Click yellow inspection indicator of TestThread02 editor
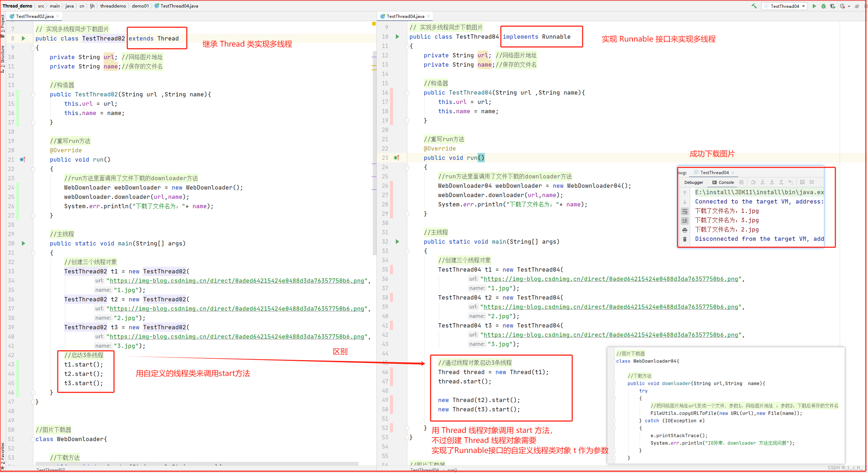This screenshot has width=868, height=473. [x=374, y=24]
